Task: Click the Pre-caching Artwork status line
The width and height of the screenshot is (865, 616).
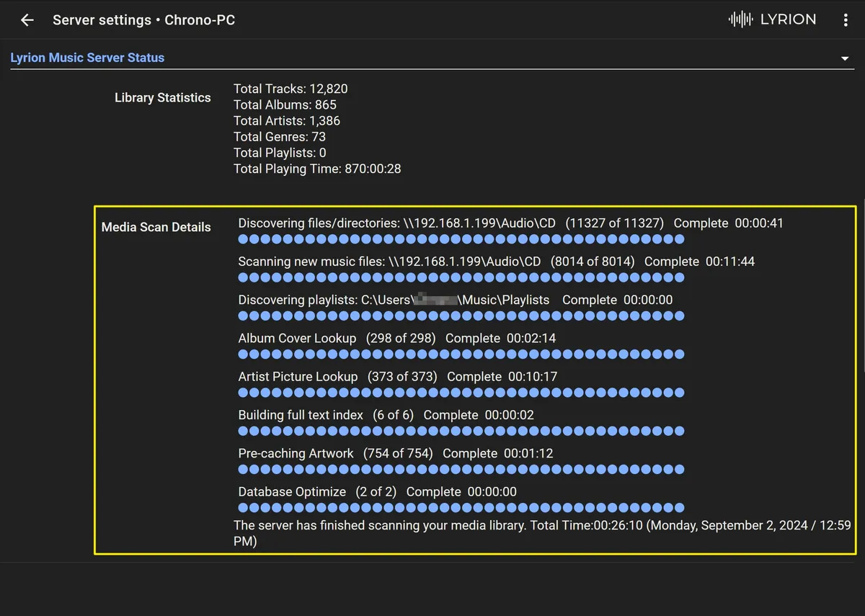Action: coord(396,453)
